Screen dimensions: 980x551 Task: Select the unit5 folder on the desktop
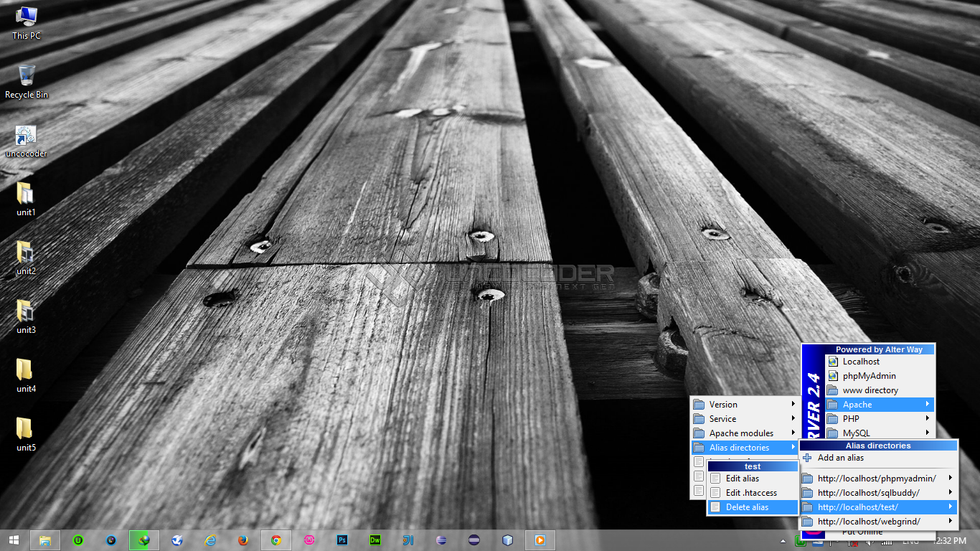pyautogui.click(x=26, y=435)
